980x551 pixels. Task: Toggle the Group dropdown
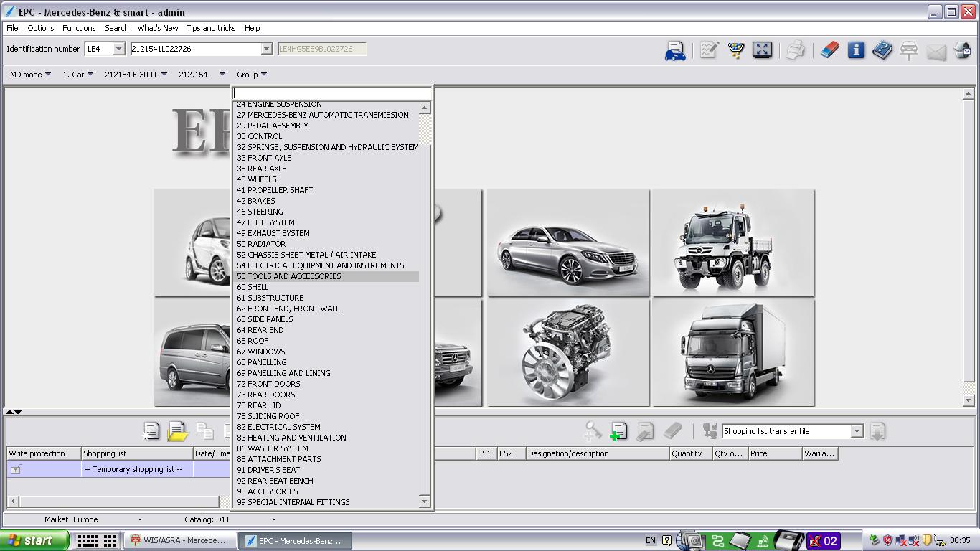[251, 75]
